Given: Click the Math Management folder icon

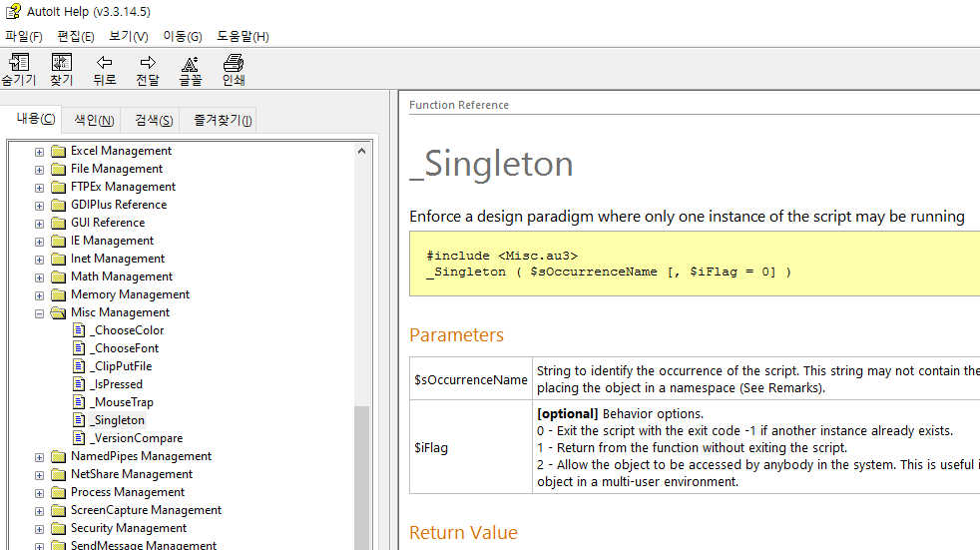Looking at the screenshot, I should (58, 276).
